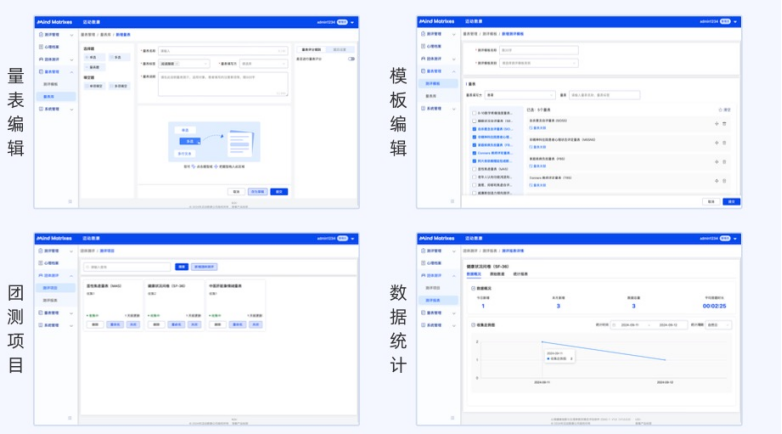The image size is (782, 434).
Task: Click the 系统管理 sidebar icon in the 量表编辑 screenshot
Action: pyautogui.click(x=41, y=109)
